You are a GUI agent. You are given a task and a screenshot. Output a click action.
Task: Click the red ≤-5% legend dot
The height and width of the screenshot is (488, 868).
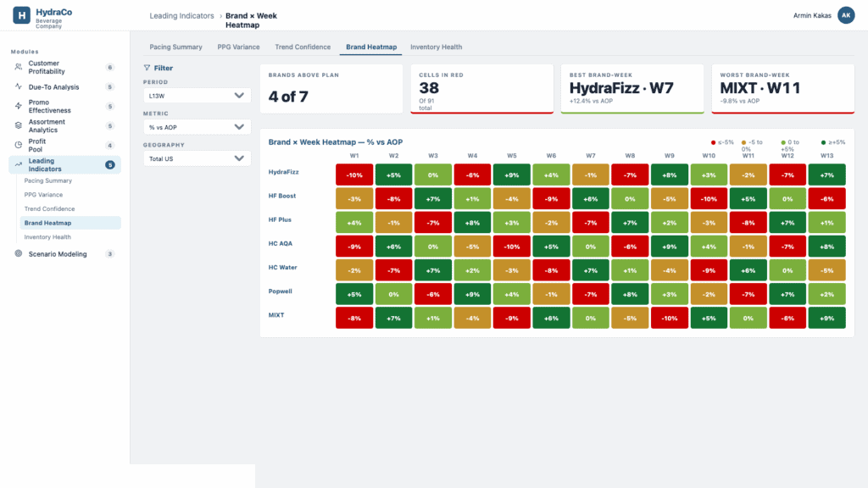pos(713,142)
